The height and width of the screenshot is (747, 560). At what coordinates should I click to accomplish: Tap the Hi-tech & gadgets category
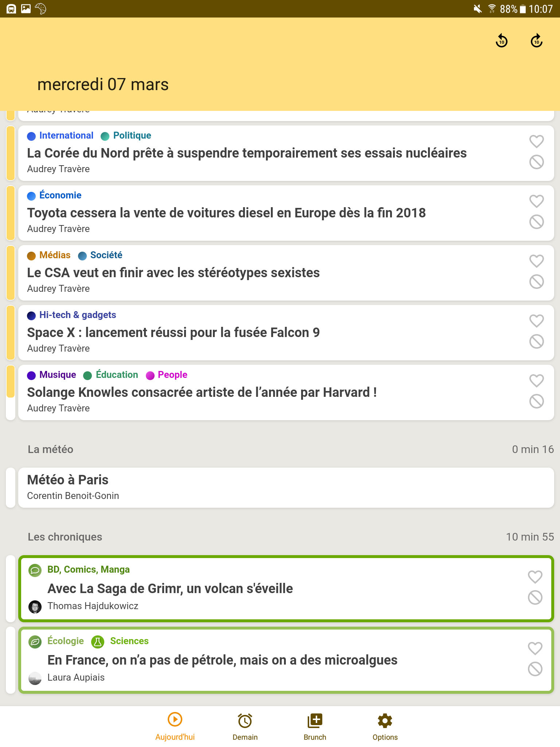(77, 315)
